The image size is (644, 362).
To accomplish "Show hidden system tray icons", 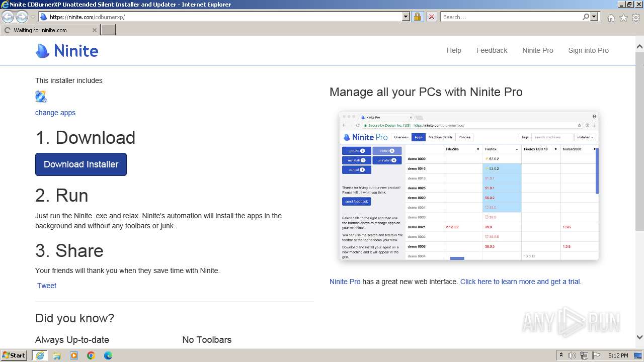I will point(561,355).
